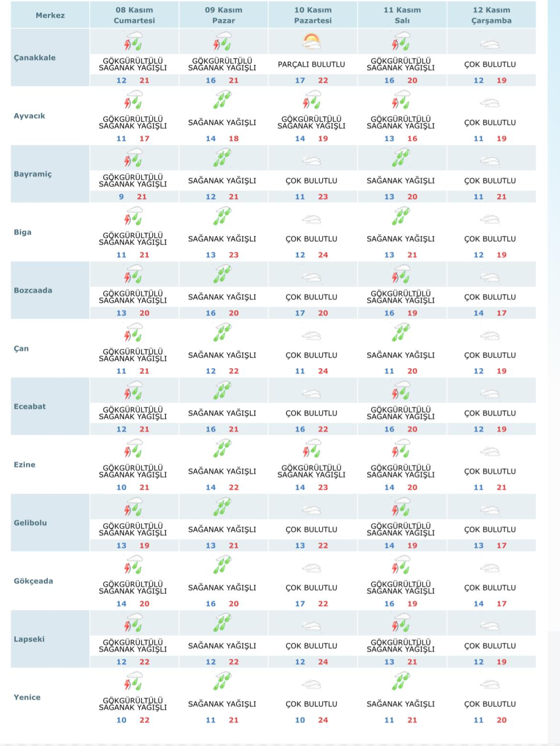Image resolution: width=560 pixels, height=746 pixels.
Task: Click Çanakkale partly cloudy sun icon for 10 Kasım
Action: pyautogui.click(x=311, y=43)
